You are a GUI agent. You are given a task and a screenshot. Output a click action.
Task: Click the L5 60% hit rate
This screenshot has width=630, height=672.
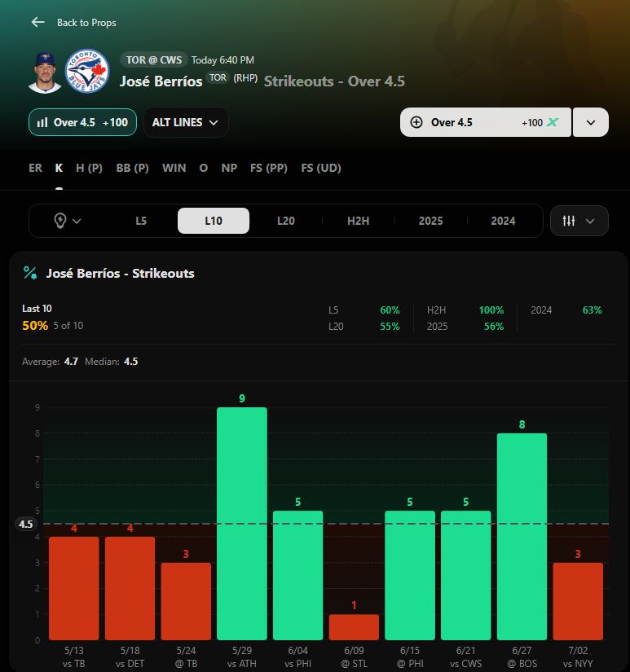click(390, 310)
